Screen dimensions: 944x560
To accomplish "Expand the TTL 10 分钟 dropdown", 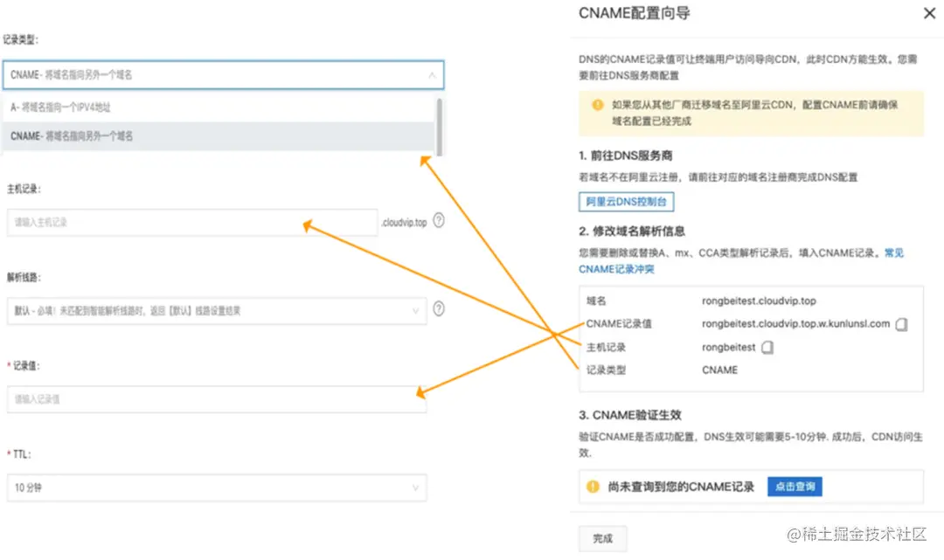I will [217, 487].
